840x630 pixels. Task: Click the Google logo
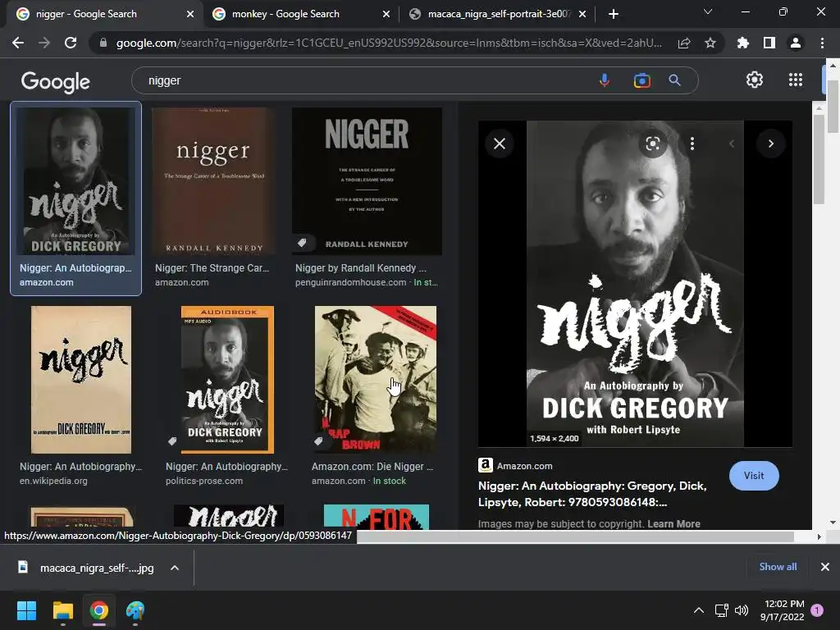[56, 81]
